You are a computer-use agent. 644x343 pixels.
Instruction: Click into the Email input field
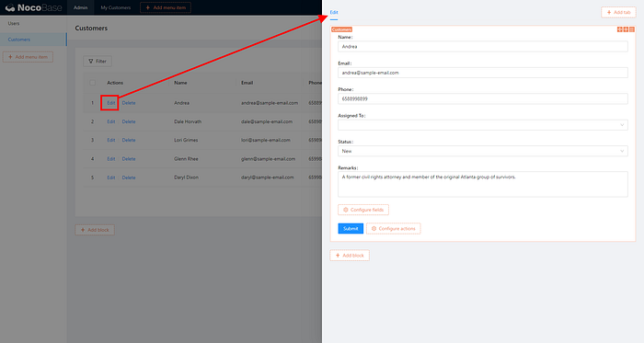[x=483, y=73]
